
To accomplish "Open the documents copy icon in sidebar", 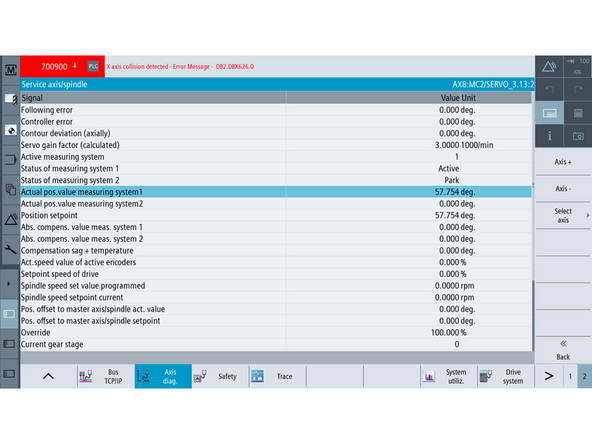I will point(10,189).
